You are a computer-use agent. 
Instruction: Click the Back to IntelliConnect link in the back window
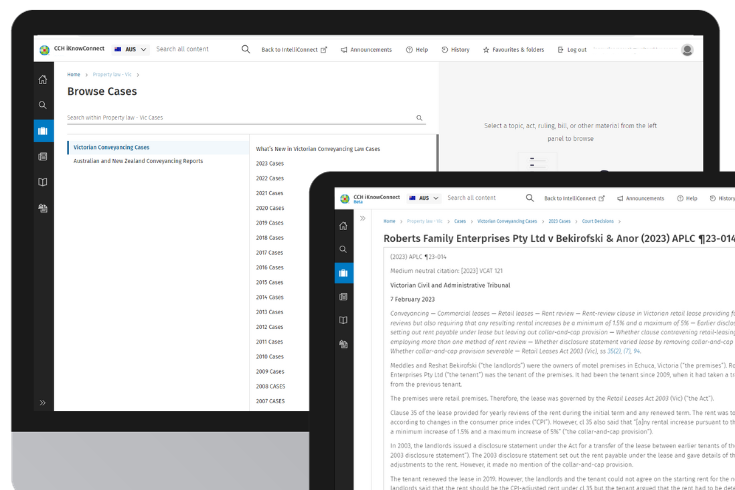point(294,49)
